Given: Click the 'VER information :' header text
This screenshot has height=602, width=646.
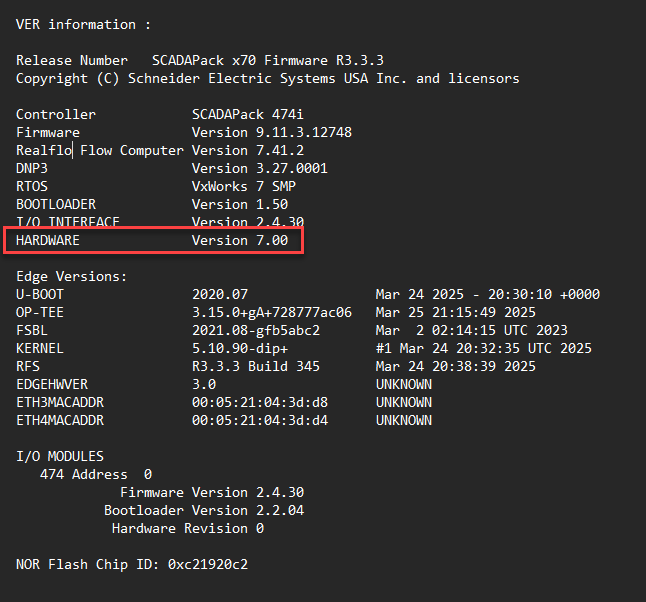Looking at the screenshot, I should pos(83,24).
